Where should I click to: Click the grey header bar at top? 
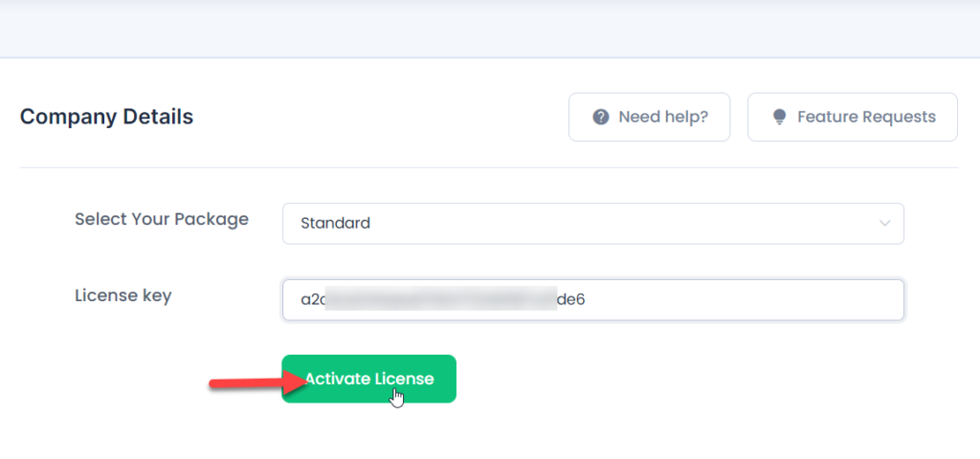tap(490, 29)
